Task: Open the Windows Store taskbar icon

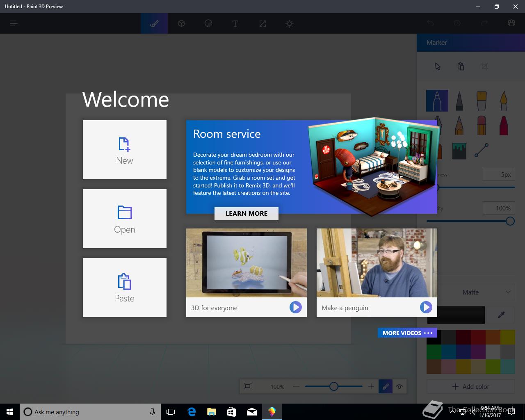Action: pyautogui.click(x=232, y=412)
